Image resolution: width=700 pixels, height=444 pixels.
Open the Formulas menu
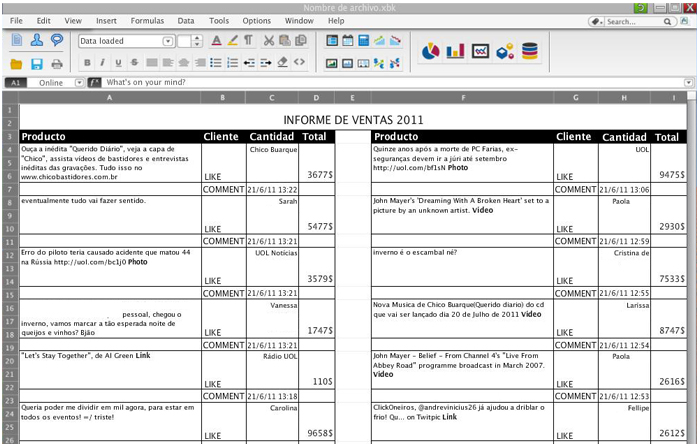(147, 21)
